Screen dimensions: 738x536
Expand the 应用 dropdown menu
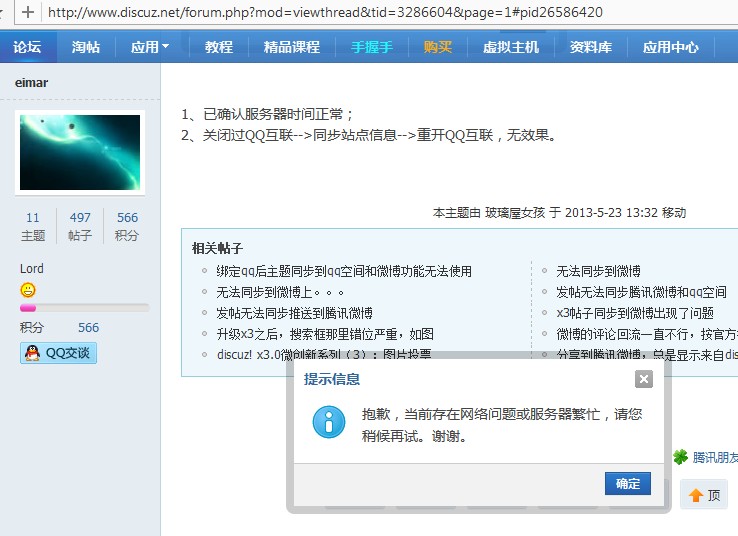150,47
